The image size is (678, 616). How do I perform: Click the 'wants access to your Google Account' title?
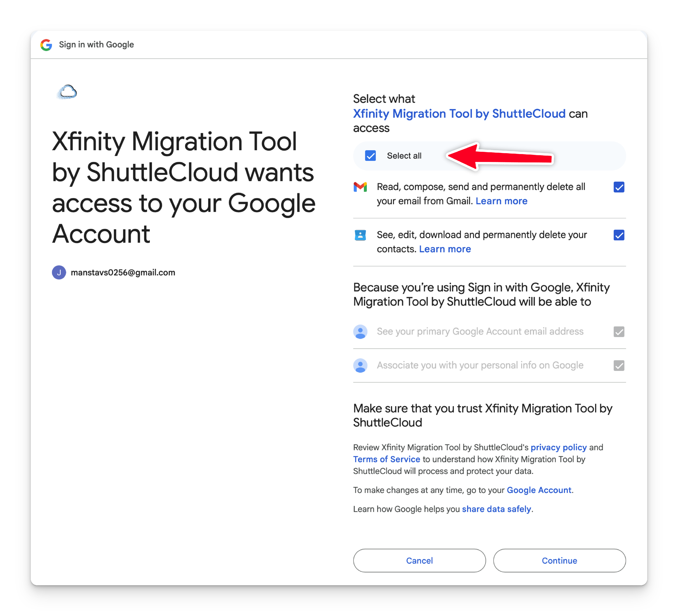184,187
